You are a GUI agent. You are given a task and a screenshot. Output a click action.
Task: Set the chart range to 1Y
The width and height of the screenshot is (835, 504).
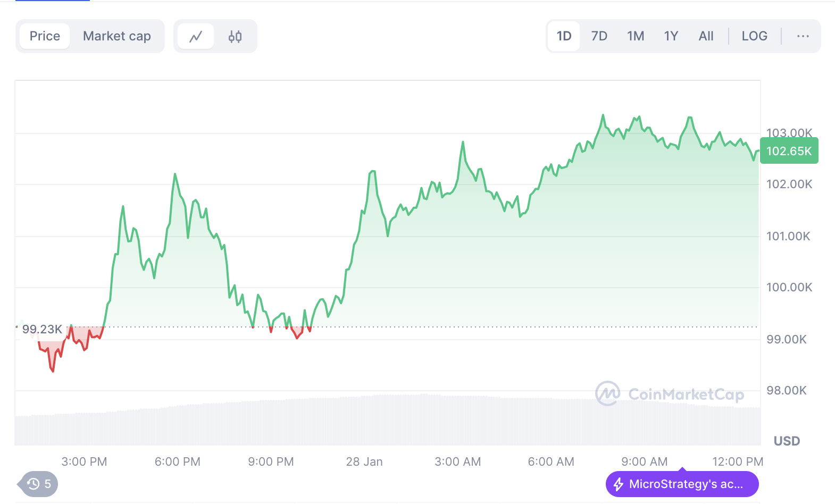[x=671, y=36]
